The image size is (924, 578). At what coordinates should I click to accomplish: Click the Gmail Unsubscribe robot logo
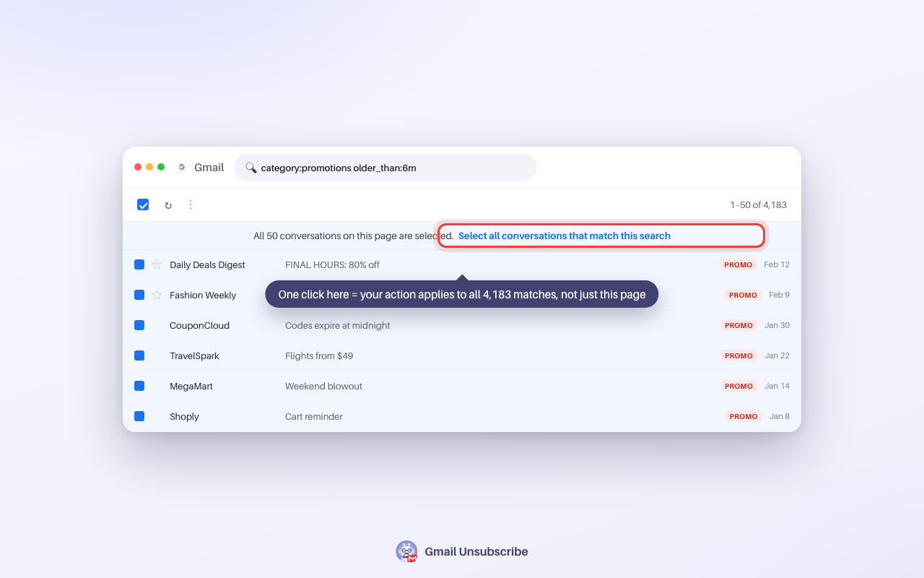407,551
